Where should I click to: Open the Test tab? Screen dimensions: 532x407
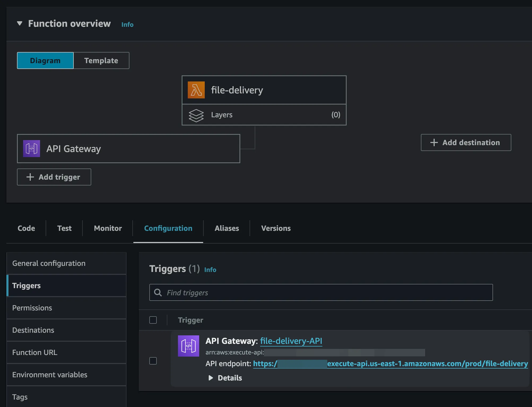point(64,228)
